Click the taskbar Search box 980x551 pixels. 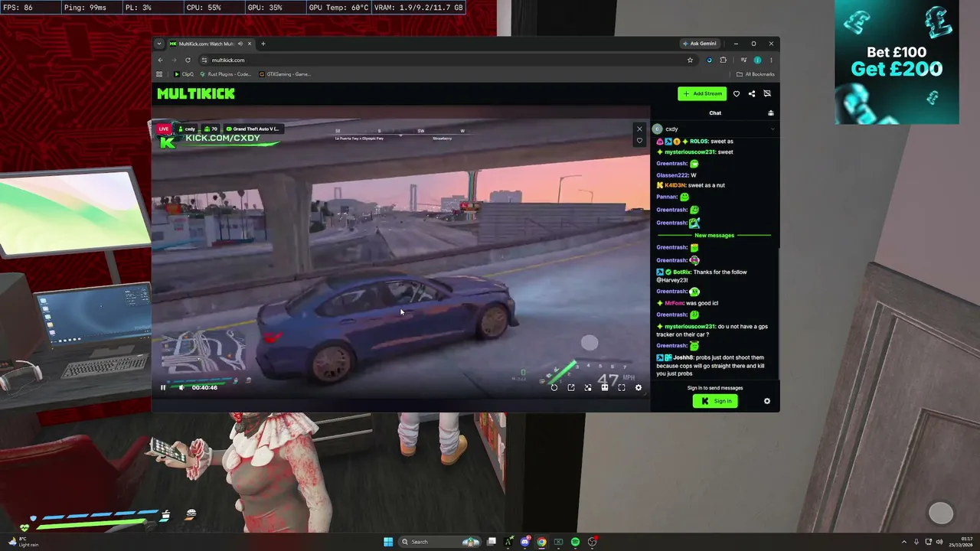[439, 542]
